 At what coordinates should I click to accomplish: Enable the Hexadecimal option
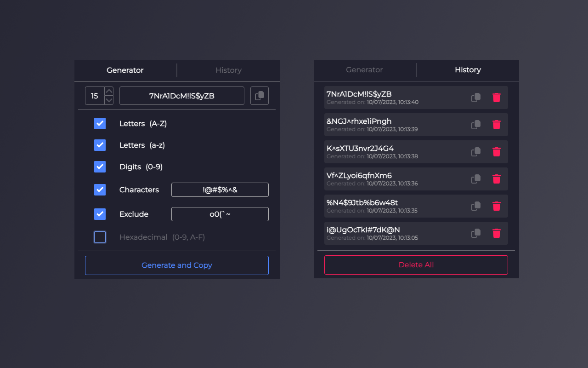100,237
